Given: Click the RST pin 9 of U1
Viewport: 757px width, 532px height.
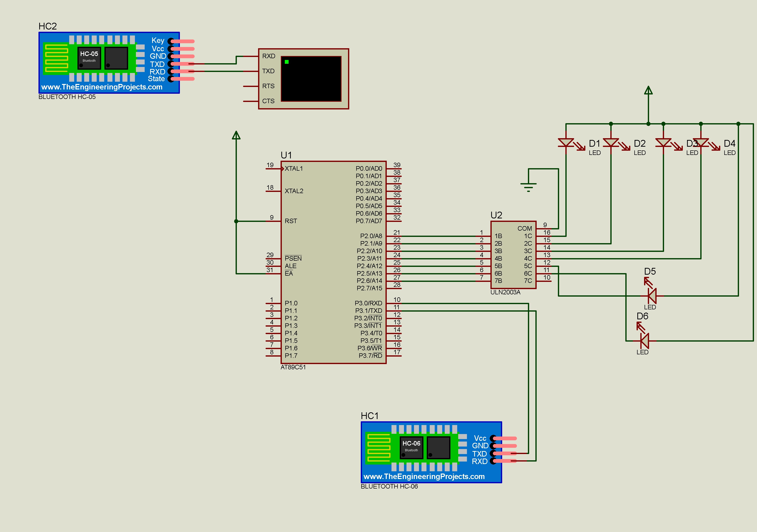Looking at the screenshot, I should point(273,221).
